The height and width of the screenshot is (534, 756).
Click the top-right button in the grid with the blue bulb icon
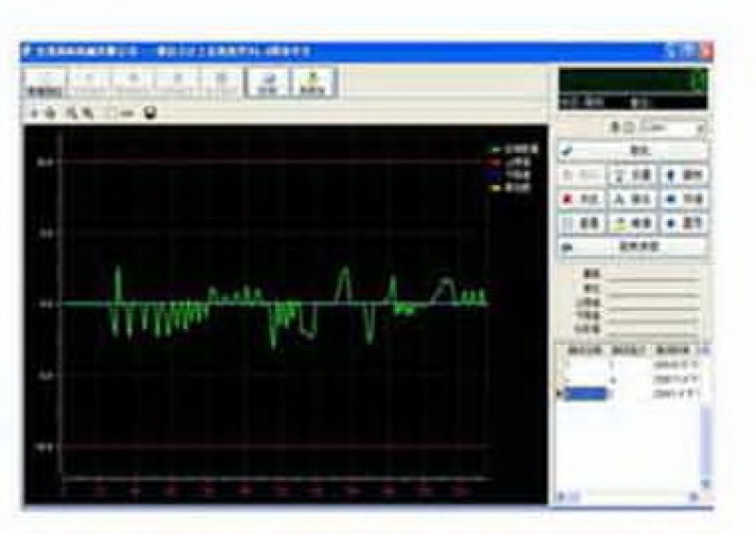(x=684, y=175)
